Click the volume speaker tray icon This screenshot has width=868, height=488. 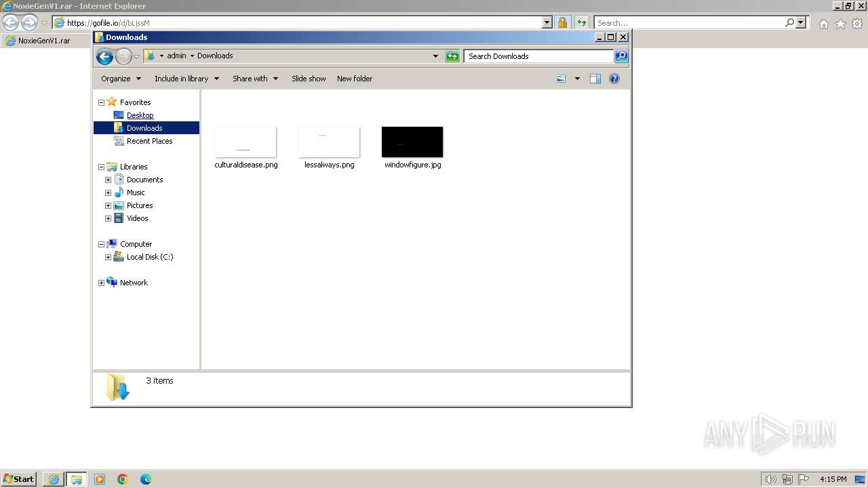[x=770, y=479]
